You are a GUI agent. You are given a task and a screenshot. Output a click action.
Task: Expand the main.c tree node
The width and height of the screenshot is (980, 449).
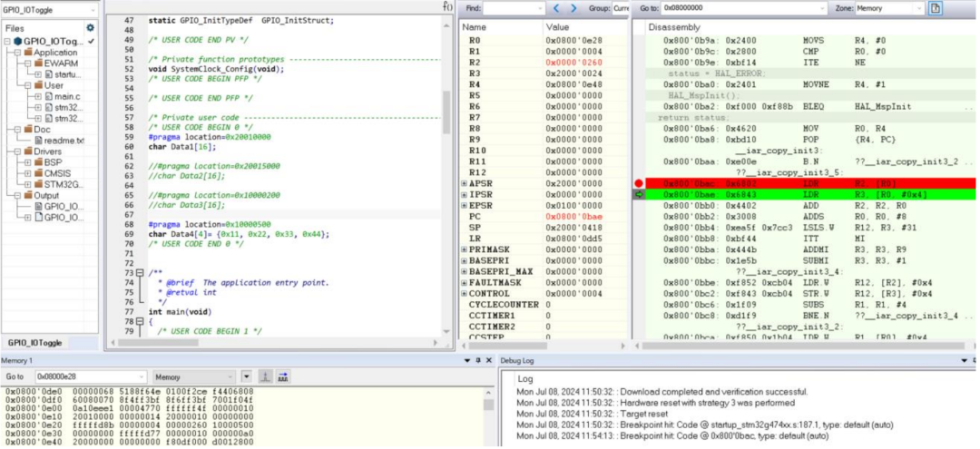[38, 96]
